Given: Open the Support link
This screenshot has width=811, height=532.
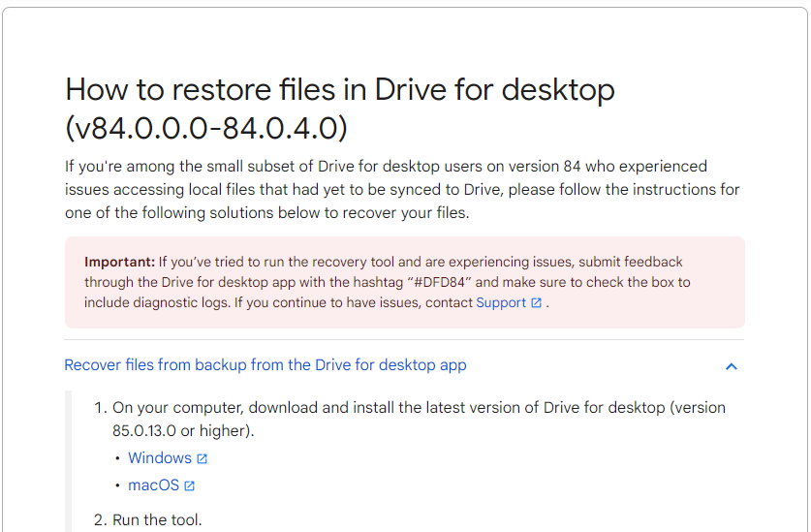Looking at the screenshot, I should (501, 302).
